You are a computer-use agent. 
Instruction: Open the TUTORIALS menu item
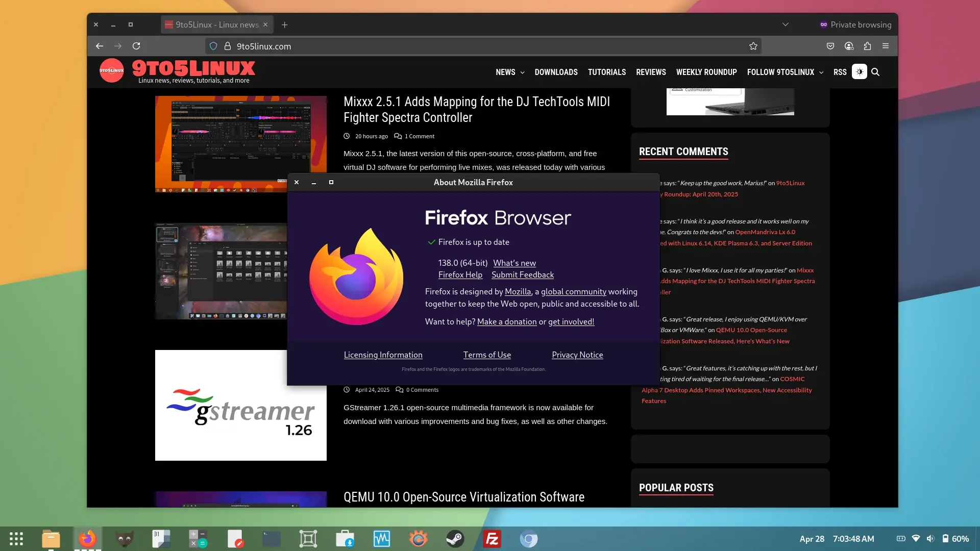click(606, 72)
